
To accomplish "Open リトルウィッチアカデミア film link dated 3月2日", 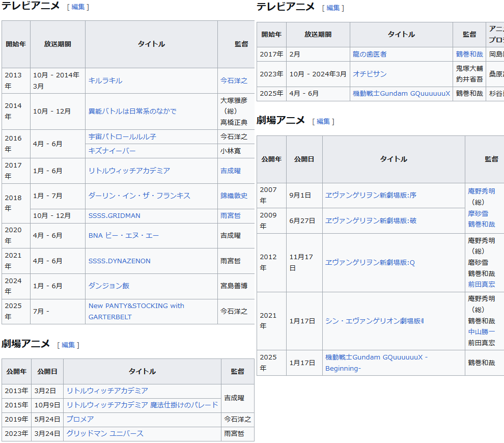I will point(107,391).
